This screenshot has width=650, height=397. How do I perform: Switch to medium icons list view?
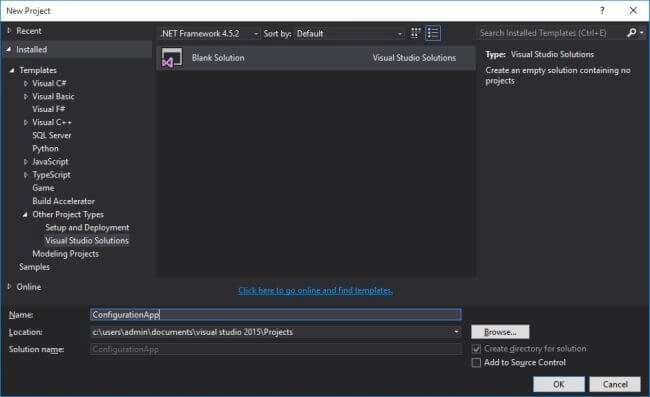tap(433, 33)
